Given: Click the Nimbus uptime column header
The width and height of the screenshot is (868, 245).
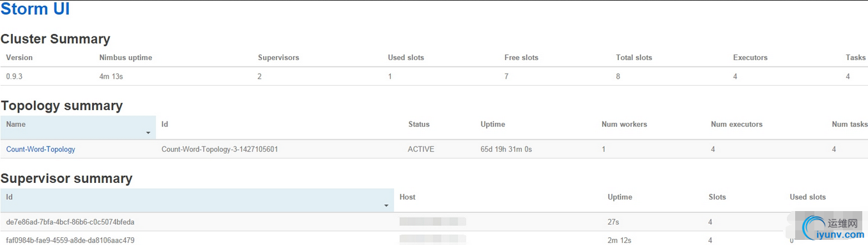Looking at the screenshot, I should tap(126, 58).
